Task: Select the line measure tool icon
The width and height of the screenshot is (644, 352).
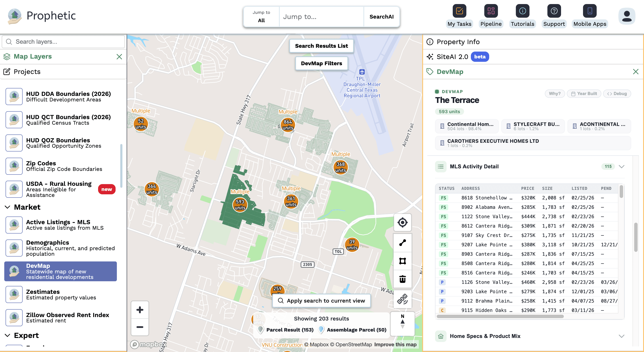Action: [x=402, y=242]
